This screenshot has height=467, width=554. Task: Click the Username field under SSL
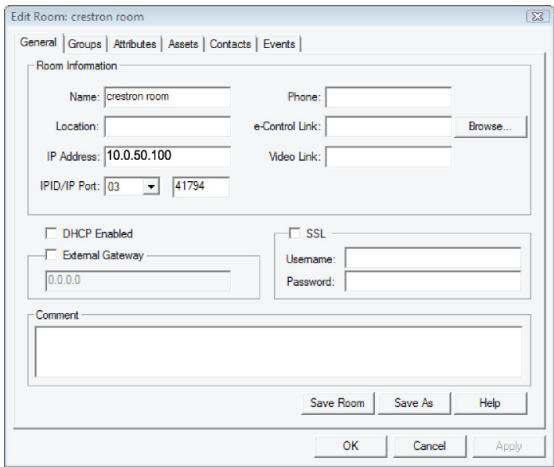(433, 258)
